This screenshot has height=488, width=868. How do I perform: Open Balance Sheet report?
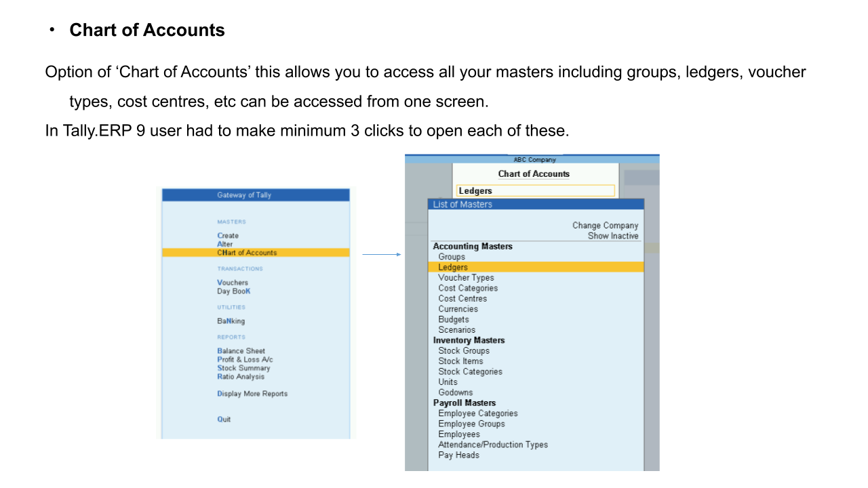click(241, 351)
